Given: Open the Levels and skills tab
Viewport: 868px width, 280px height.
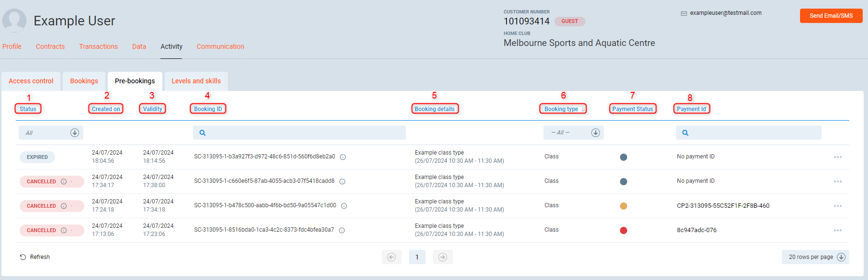Looking at the screenshot, I should (196, 81).
